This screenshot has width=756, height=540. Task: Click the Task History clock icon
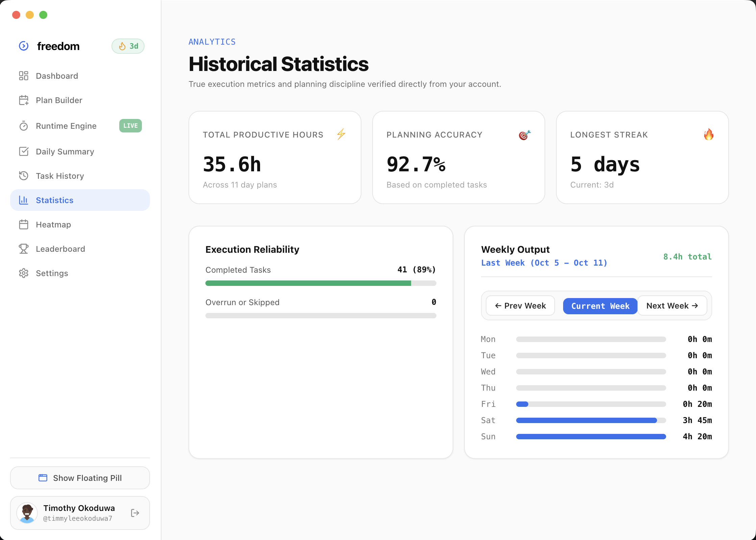pyautogui.click(x=24, y=176)
